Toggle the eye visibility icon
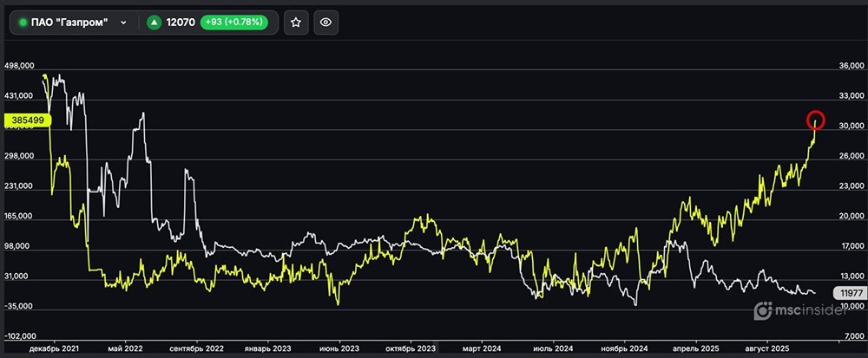 point(325,23)
